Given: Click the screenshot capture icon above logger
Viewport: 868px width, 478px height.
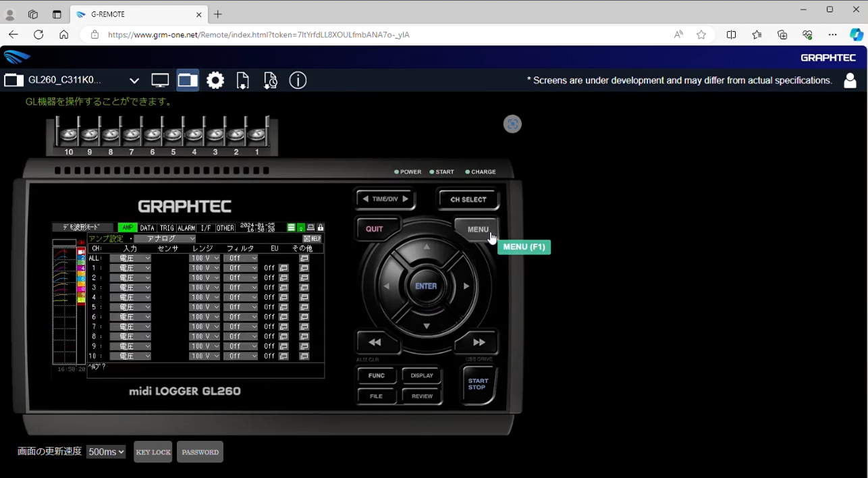Looking at the screenshot, I should pyautogui.click(x=512, y=124).
